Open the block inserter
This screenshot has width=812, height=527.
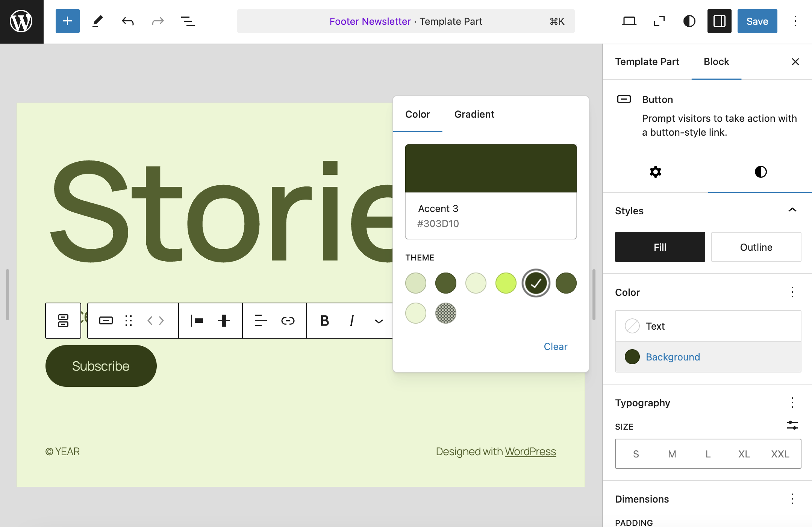(x=67, y=21)
